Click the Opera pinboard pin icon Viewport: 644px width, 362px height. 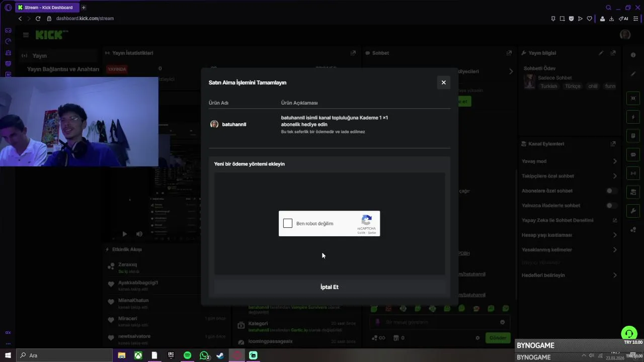553,19
